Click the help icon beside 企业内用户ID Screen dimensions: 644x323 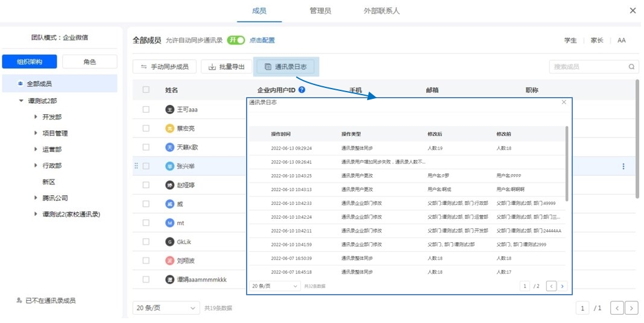click(x=301, y=90)
